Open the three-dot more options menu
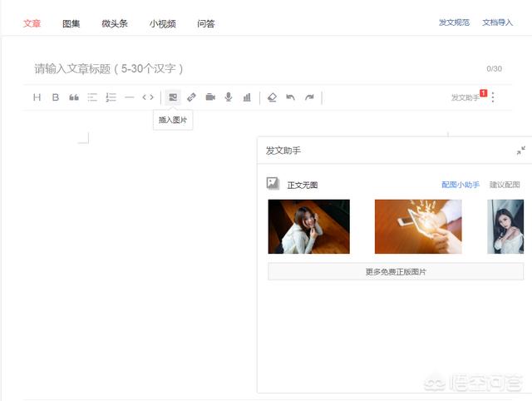Screen dimensions: 532x401 coord(493,97)
